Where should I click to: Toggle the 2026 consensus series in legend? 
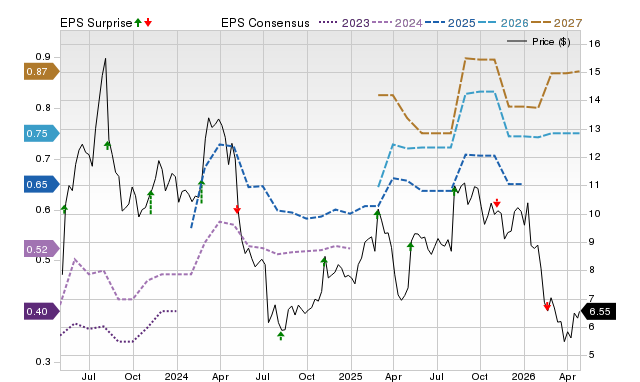[x=503, y=23]
